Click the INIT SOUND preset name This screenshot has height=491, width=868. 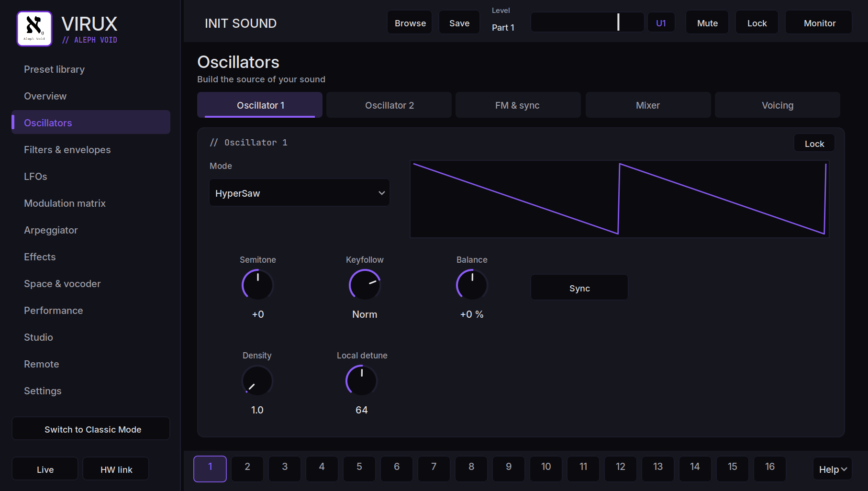(x=241, y=23)
